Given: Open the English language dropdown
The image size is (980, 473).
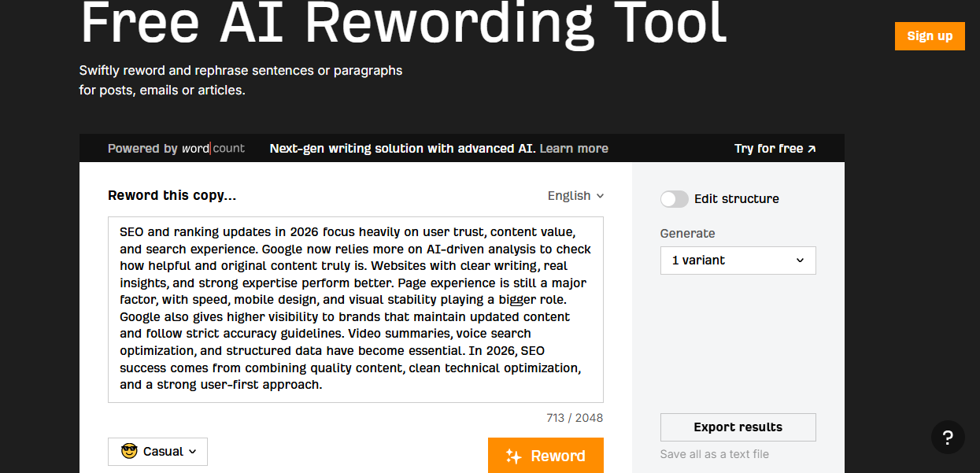Looking at the screenshot, I should click(575, 196).
